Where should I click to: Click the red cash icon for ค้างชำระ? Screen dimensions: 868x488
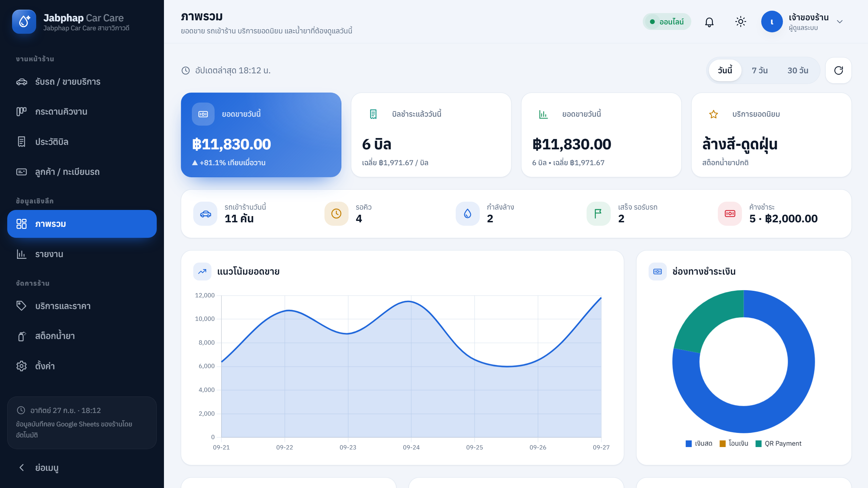click(730, 214)
